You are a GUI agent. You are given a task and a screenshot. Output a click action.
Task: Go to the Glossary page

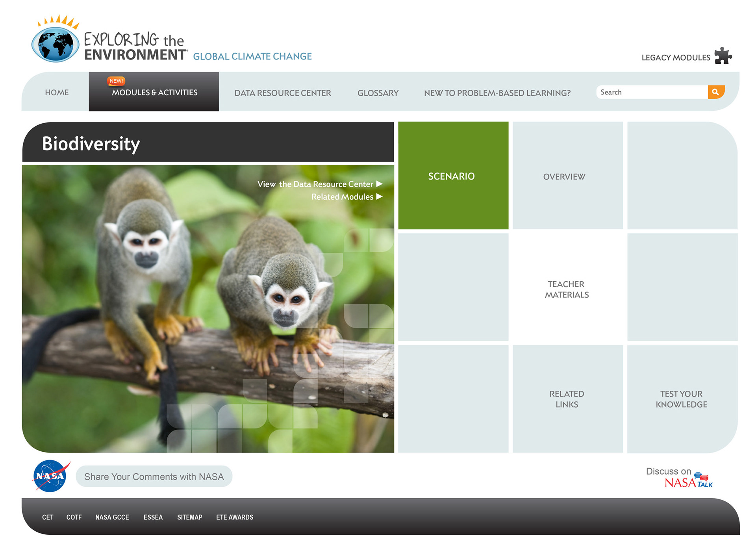point(378,93)
